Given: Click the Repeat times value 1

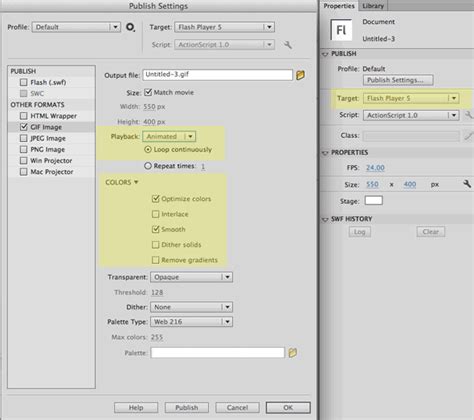Looking at the screenshot, I should (x=203, y=166).
